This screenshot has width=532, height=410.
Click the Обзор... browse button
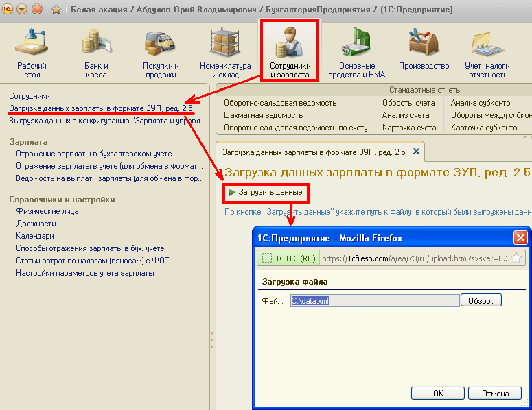tap(481, 300)
